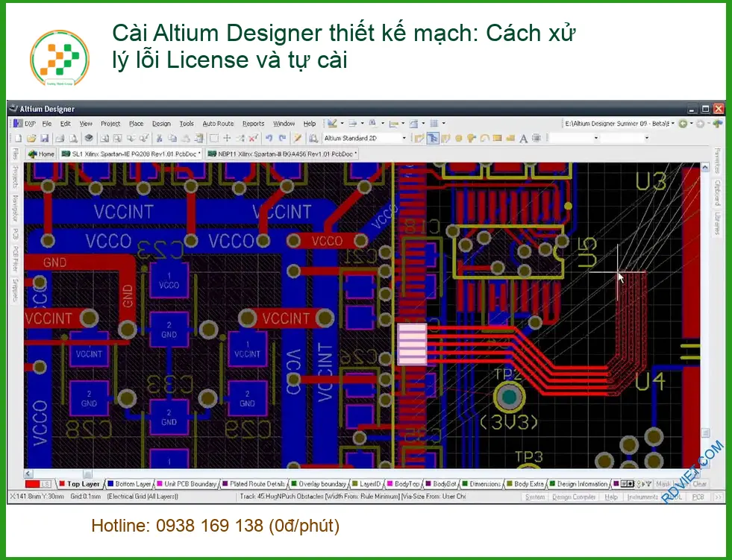The height and width of the screenshot is (560, 732).
Task: Open the File menu
Action: click(47, 124)
